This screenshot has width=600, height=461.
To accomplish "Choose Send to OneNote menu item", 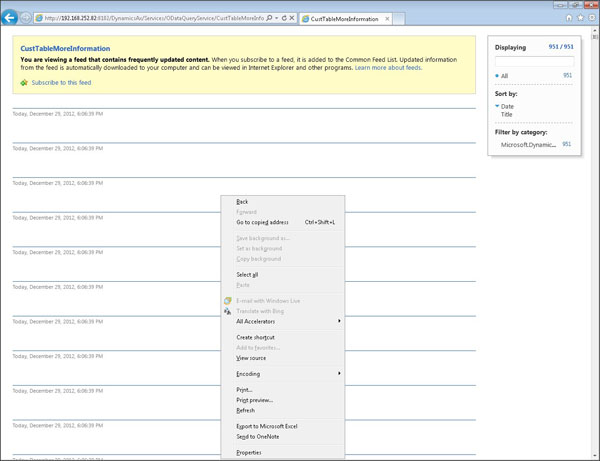I will click(x=283, y=437).
